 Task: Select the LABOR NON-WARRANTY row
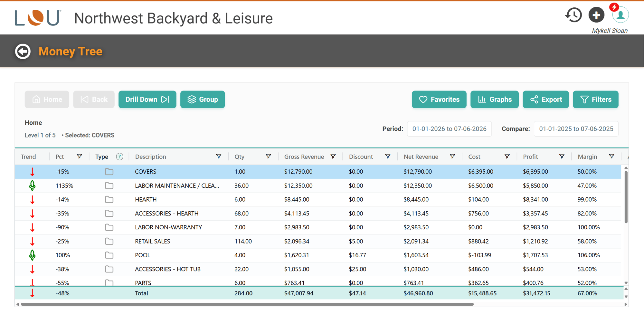click(x=318, y=227)
